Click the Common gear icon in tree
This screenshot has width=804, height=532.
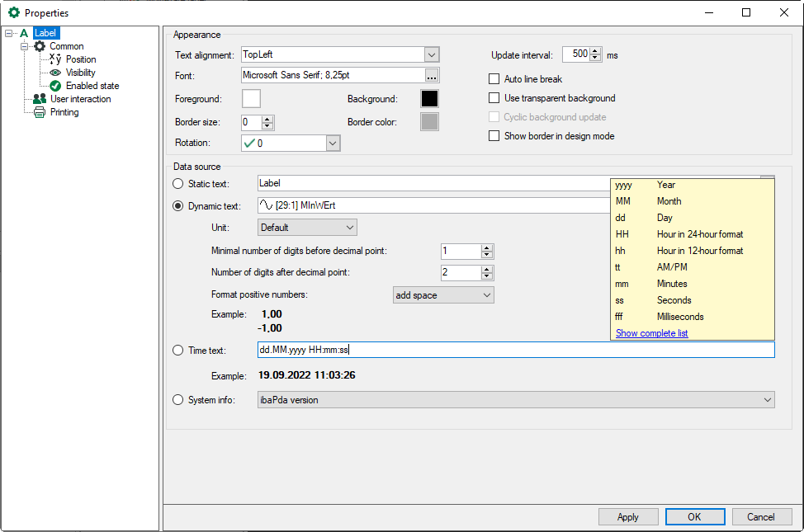(40, 46)
